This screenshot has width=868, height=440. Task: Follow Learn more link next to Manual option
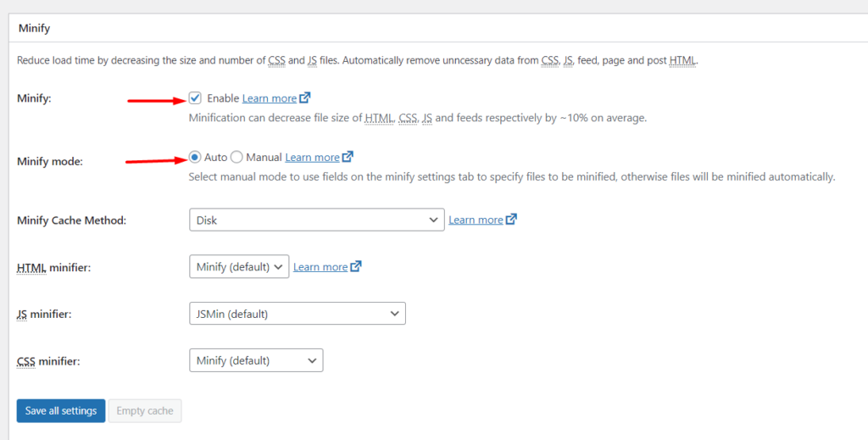312,157
